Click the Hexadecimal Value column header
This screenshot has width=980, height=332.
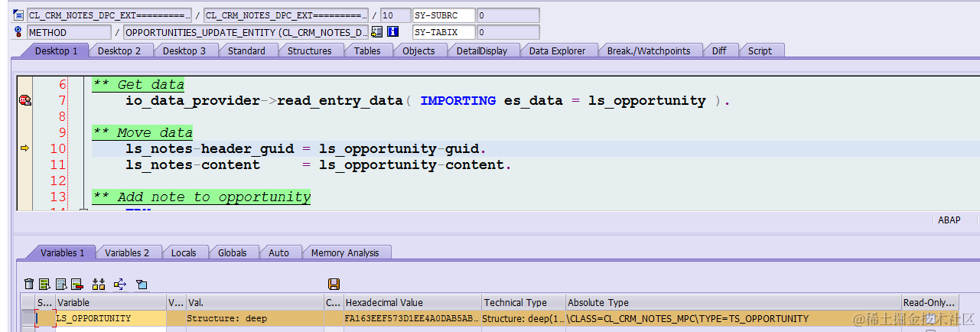click(412, 302)
